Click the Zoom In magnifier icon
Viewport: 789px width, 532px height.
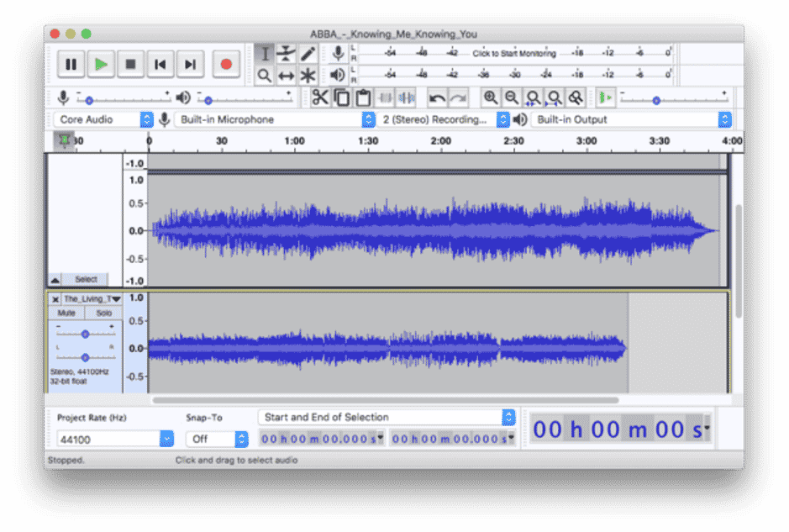[491, 97]
